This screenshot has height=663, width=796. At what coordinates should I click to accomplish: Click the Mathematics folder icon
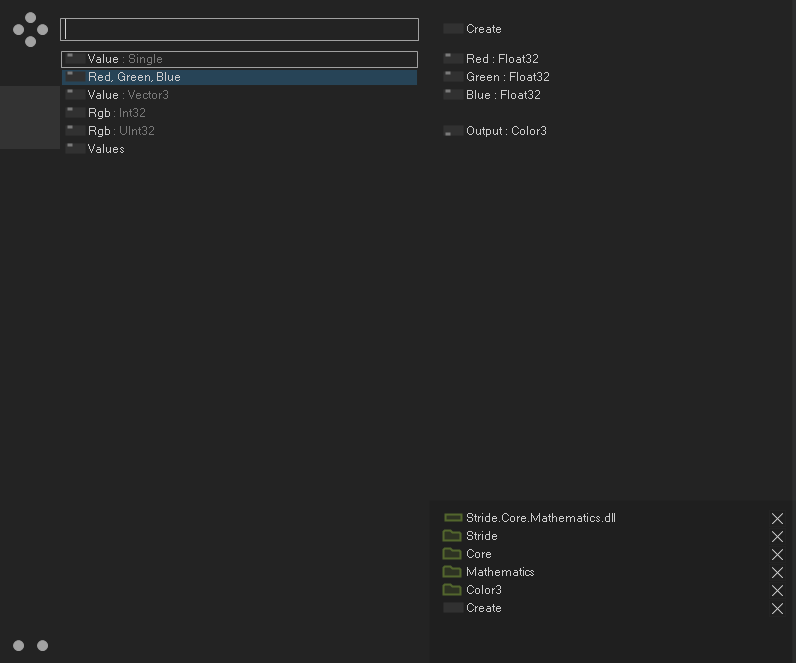tap(452, 572)
